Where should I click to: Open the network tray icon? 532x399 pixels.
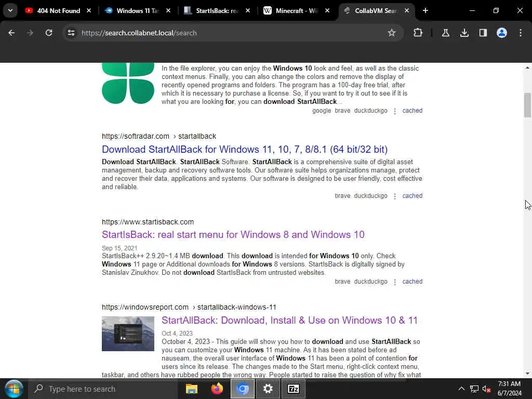[x=474, y=389]
